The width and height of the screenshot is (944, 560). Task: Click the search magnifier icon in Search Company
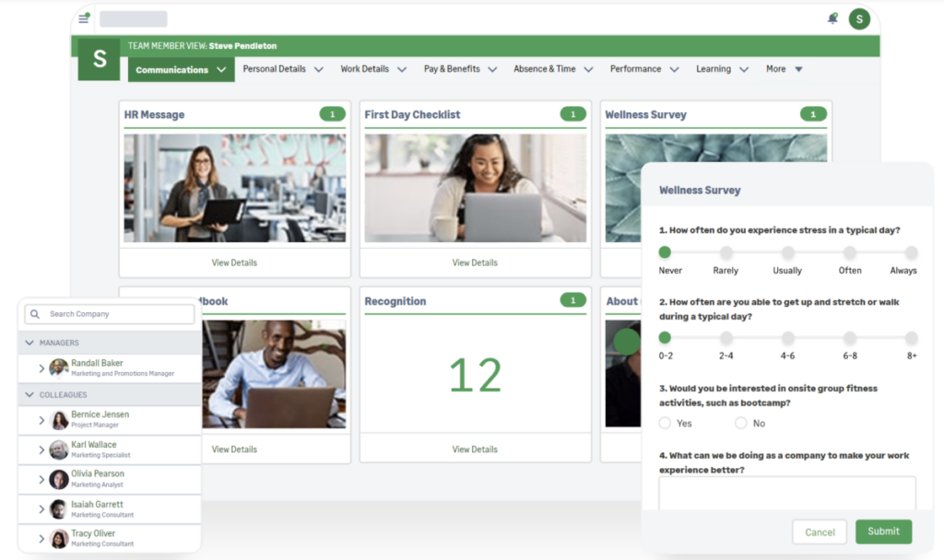tap(35, 314)
